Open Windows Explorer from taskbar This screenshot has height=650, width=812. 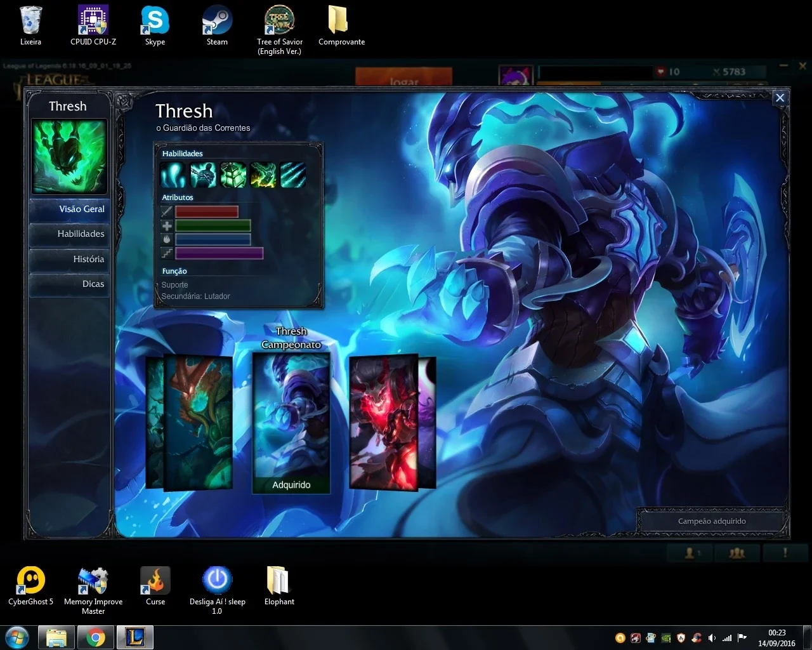56,637
